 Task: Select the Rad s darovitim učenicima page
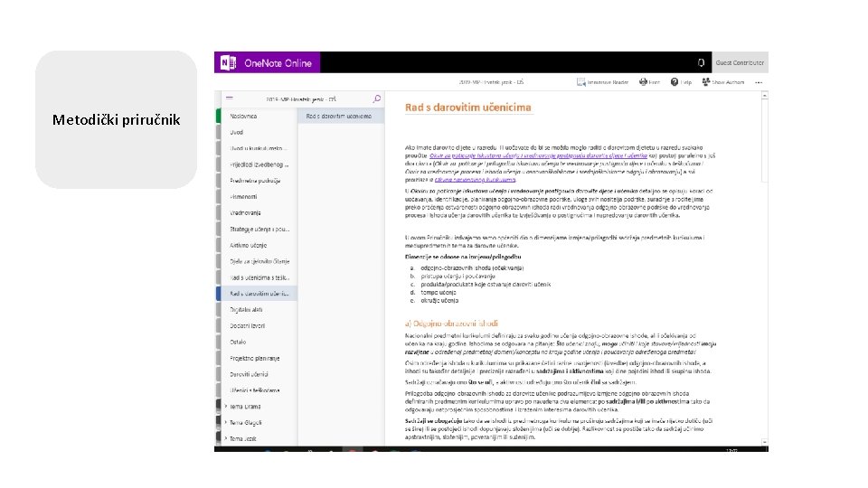tap(341, 117)
